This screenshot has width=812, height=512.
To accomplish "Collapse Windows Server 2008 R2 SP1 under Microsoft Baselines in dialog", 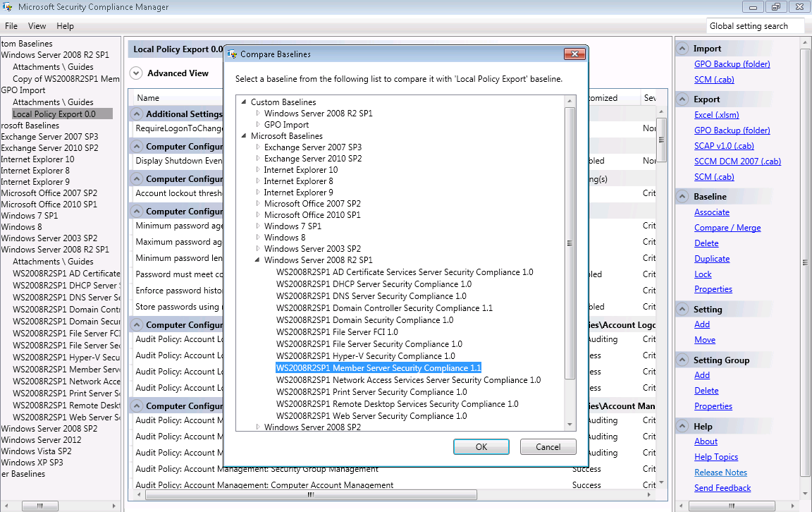I will [257, 260].
